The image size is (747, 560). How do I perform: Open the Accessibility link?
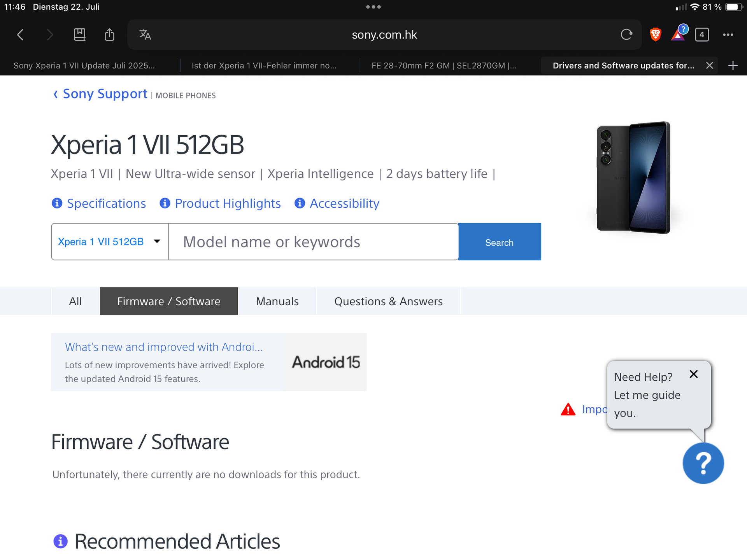(x=344, y=203)
